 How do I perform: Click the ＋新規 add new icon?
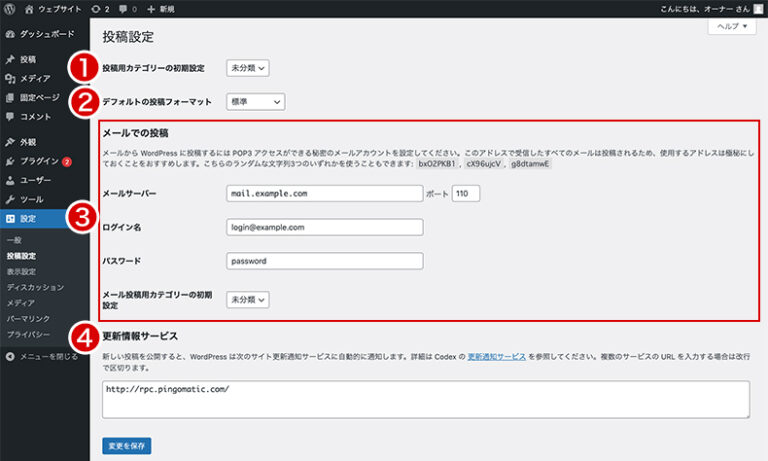152,8
